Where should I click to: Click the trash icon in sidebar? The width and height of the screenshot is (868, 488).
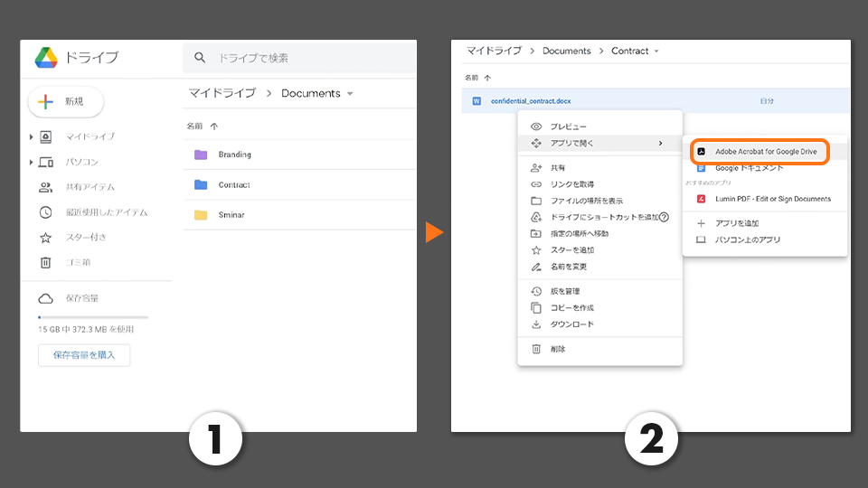tap(45, 262)
